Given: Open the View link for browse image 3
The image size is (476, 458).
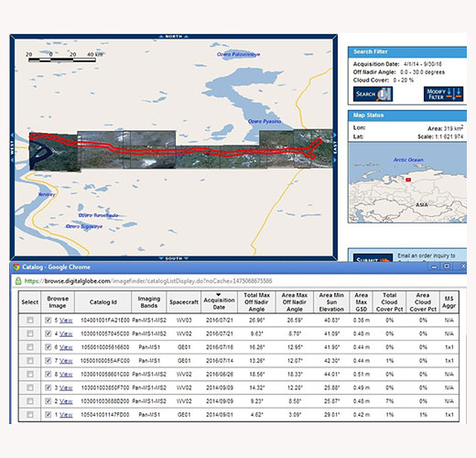Looking at the screenshot, I should [x=66, y=387].
